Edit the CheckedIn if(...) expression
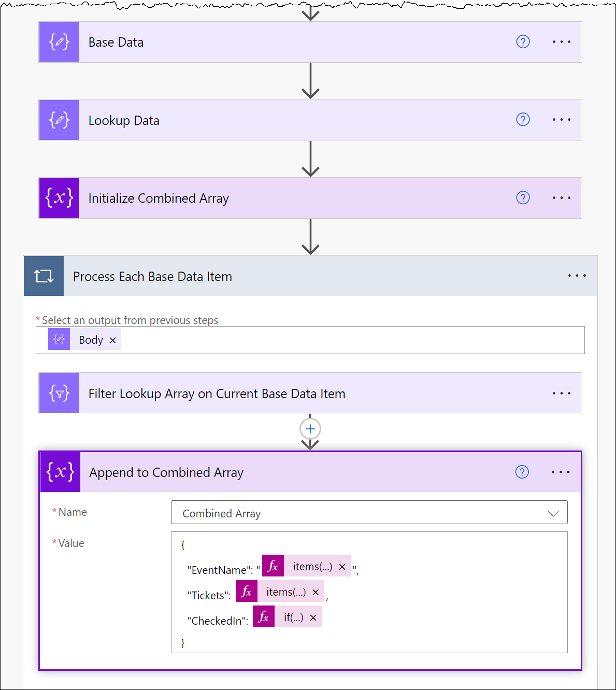The image size is (616, 690). [293, 617]
